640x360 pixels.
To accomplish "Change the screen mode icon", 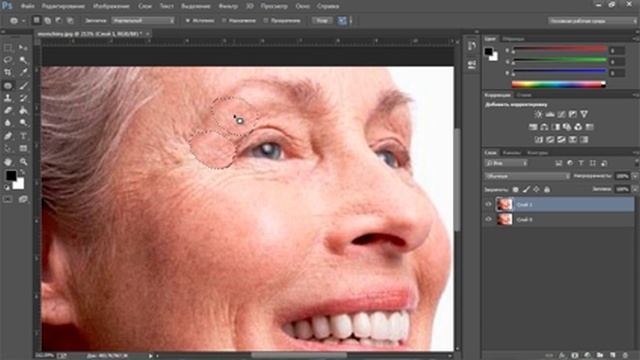I will point(23,199).
